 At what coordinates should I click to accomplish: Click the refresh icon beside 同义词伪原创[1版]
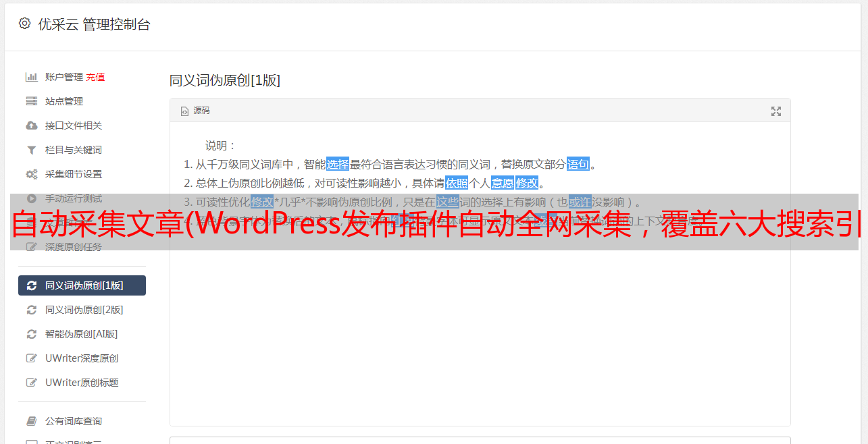31,285
